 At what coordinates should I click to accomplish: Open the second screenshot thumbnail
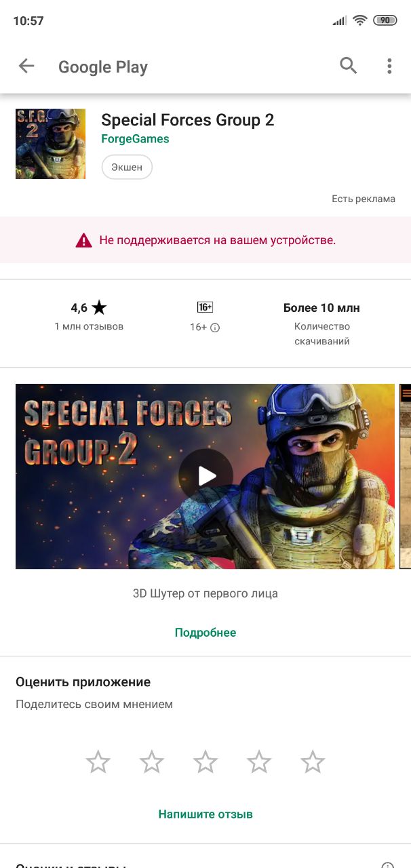pyautogui.click(x=405, y=476)
